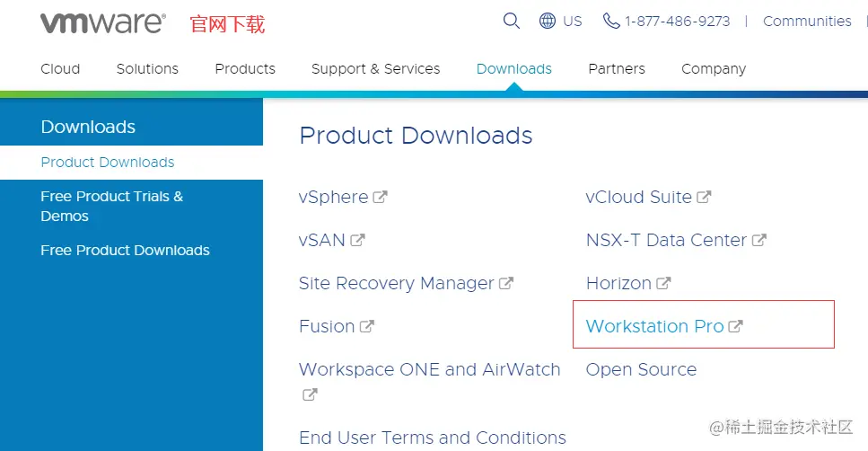
Task: Open the vSAN download link
Action: click(x=321, y=240)
